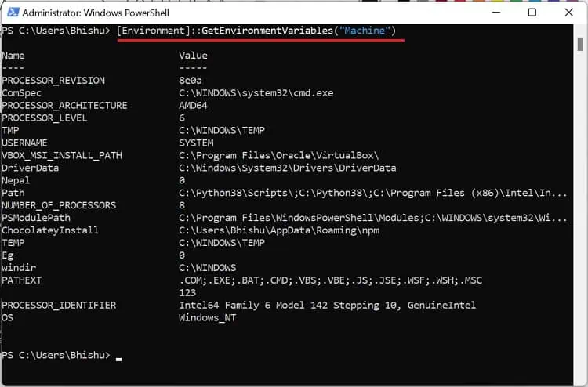This screenshot has width=588, height=387.
Task: Click the vertical scrollbar thumb
Action: click(580, 44)
